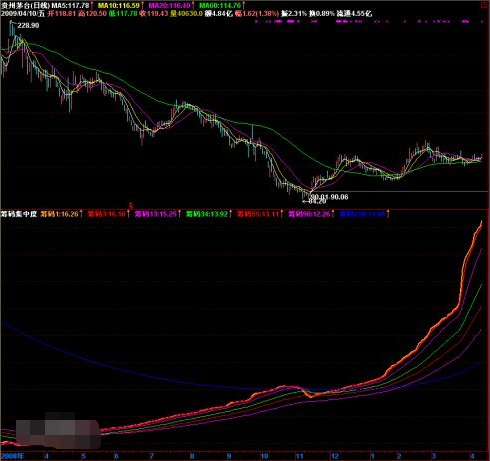
Task: Click the 84.20 lowest price marker
Action: (317, 201)
